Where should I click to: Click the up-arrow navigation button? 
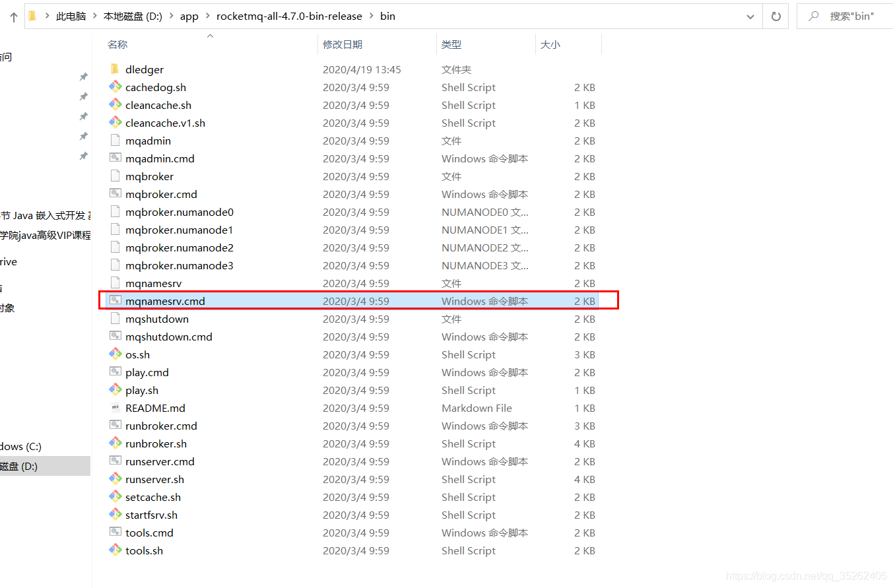tap(13, 16)
